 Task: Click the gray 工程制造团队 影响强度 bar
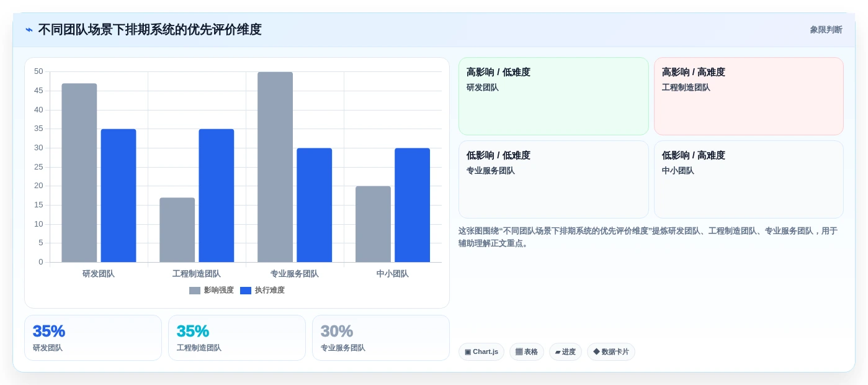tap(177, 230)
